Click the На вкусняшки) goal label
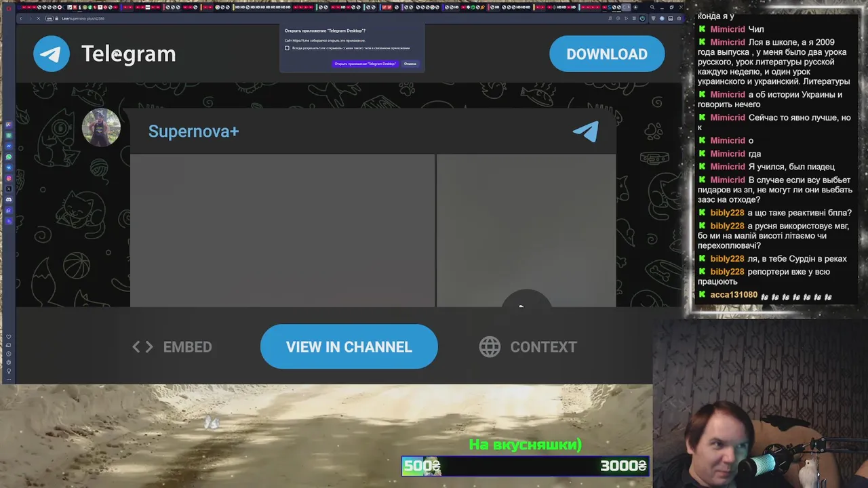This screenshot has height=488, width=868. click(526, 445)
